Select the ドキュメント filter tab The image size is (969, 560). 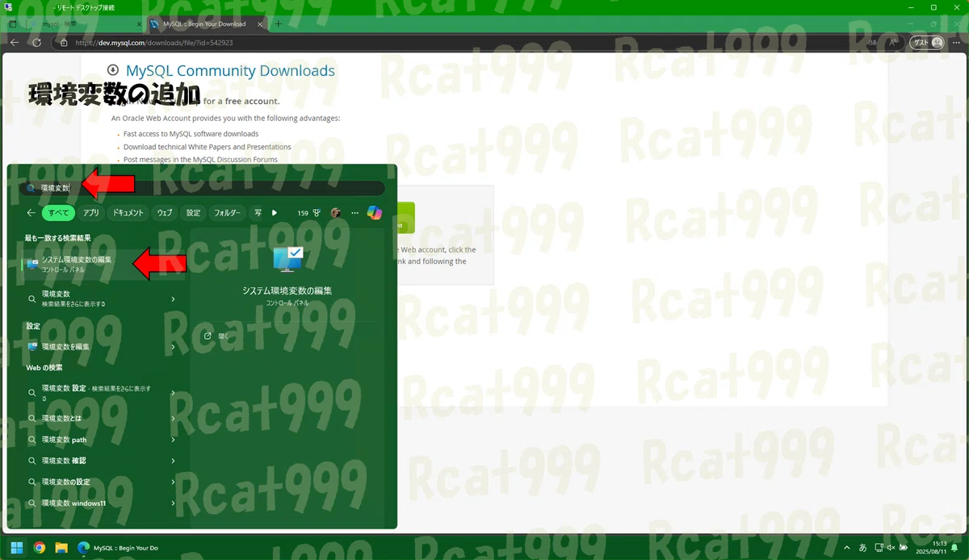point(128,213)
